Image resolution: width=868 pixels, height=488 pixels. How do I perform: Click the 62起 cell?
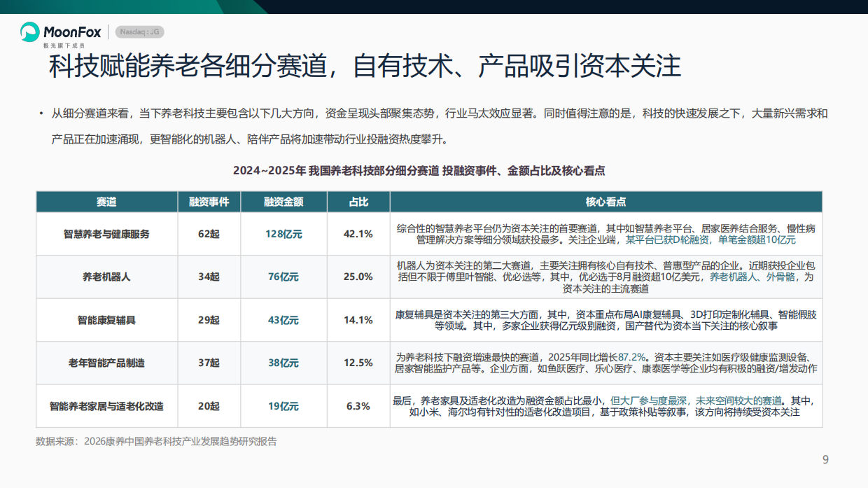coord(209,234)
